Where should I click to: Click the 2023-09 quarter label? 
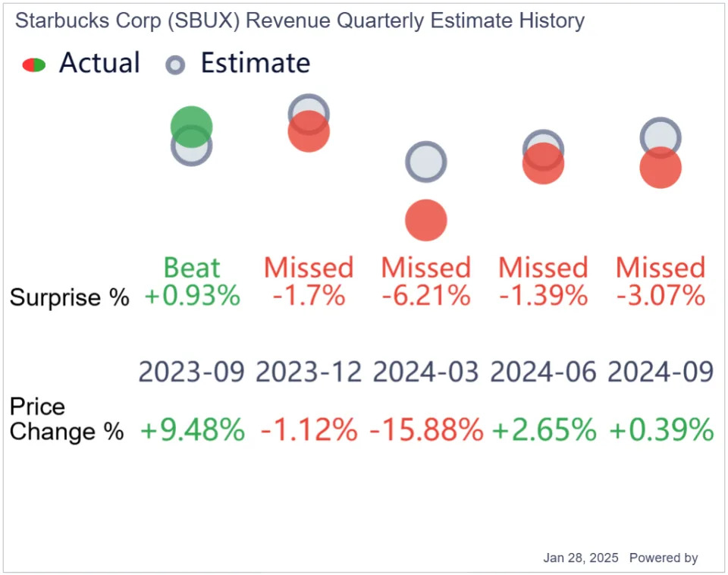click(192, 372)
